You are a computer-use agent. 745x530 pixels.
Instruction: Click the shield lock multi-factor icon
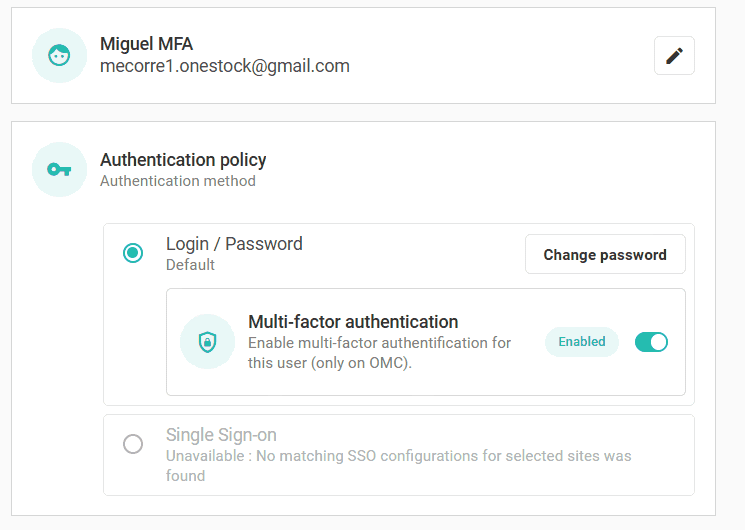coord(207,342)
